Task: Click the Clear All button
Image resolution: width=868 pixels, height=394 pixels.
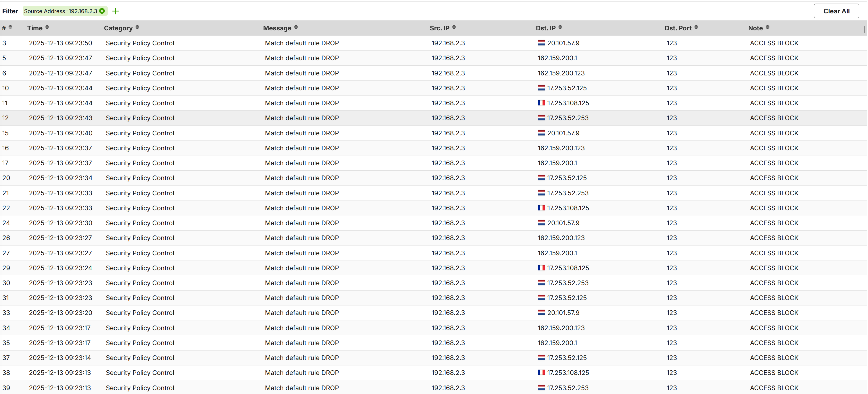Action: [x=836, y=11]
